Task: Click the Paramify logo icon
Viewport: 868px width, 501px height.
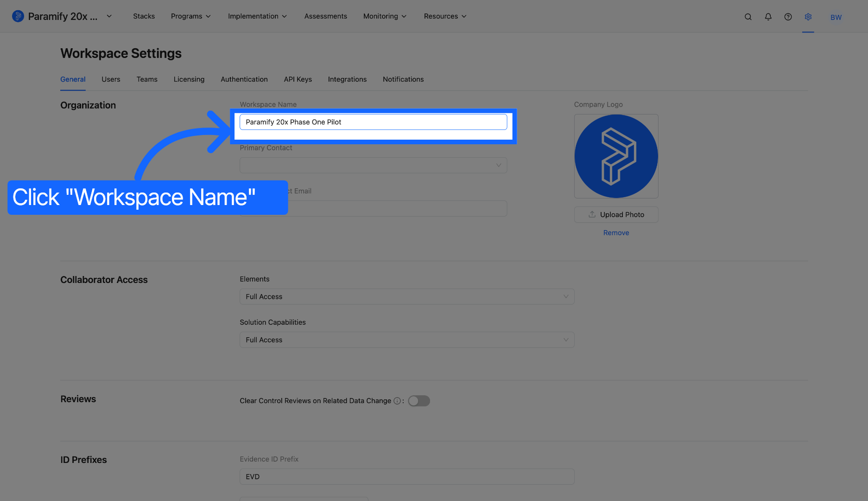Action: [18, 16]
